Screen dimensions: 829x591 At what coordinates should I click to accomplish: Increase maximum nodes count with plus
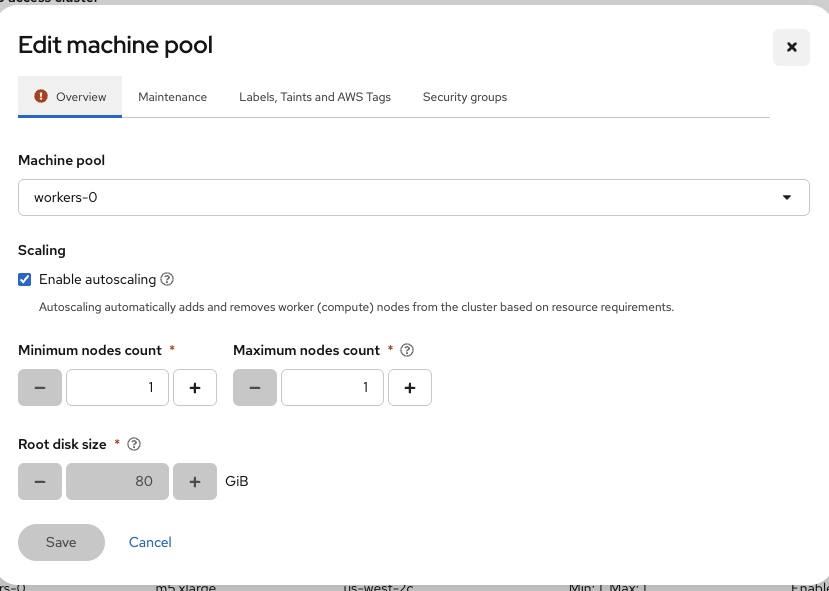point(410,387)
